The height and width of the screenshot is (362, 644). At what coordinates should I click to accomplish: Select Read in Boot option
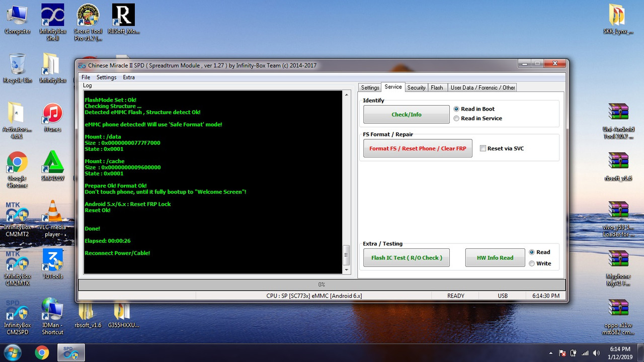474,109
